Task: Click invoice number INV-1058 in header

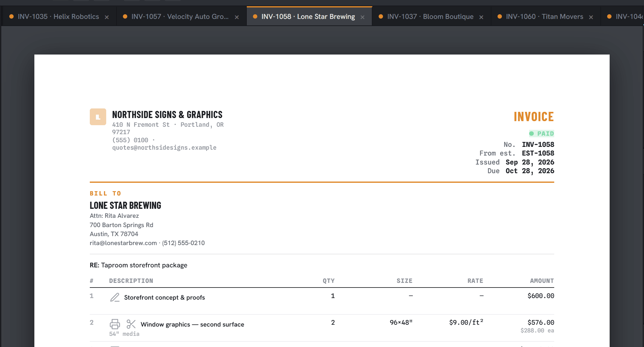Action: tap(538, 144)
